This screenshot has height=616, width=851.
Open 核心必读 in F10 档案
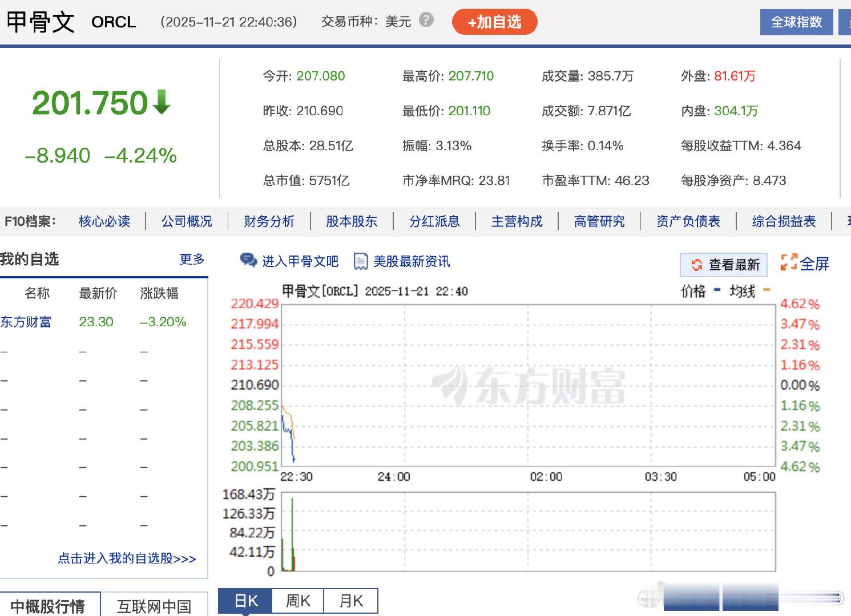tap(104, 221)
